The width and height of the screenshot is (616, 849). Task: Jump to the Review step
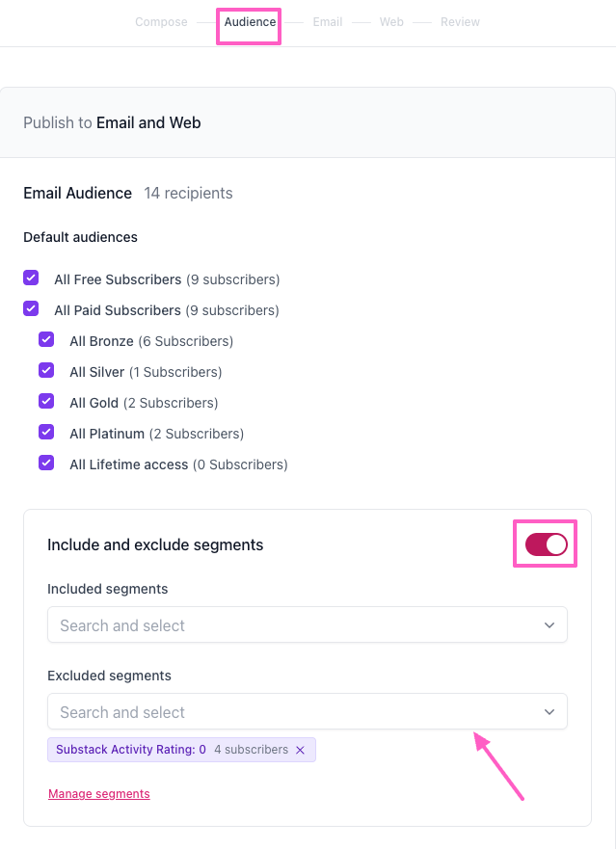pyautogui.click(x=460, y=22)
